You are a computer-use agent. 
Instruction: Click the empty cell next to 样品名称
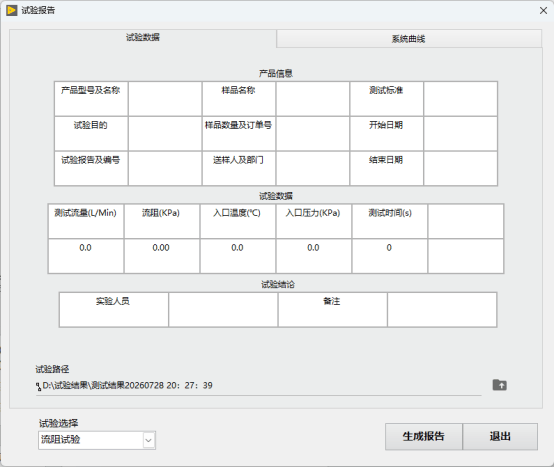(313, 99)
